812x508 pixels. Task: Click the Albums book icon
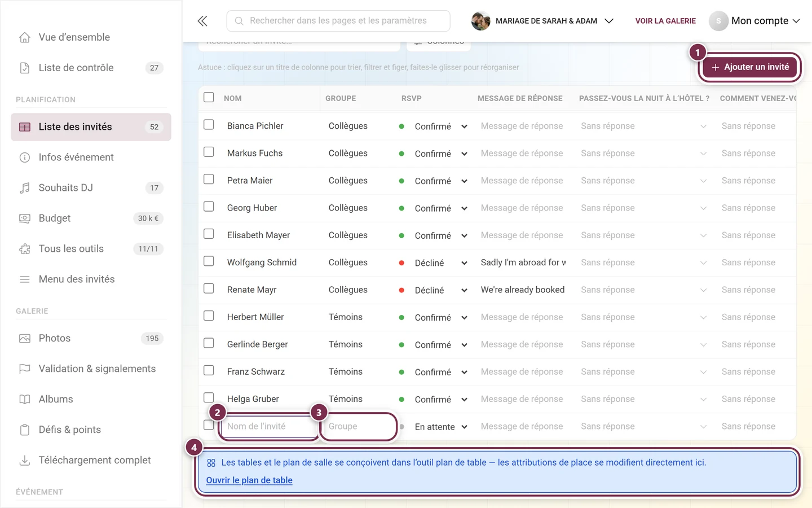[x=25, y=400]
